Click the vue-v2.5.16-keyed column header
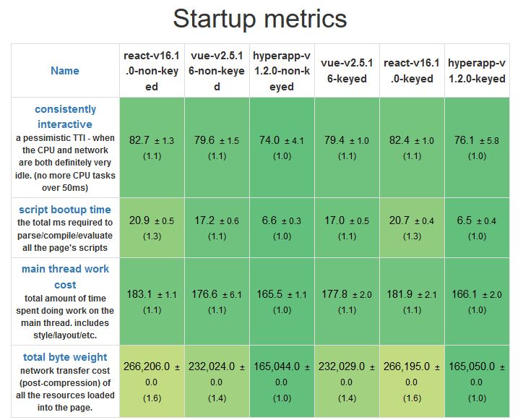523x420 pixels. click(347, 71)
